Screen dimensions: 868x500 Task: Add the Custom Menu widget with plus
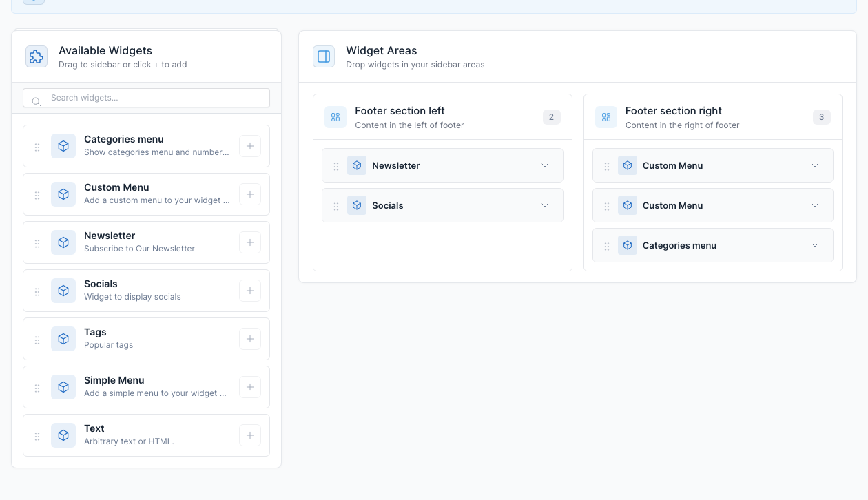point(250,194)
